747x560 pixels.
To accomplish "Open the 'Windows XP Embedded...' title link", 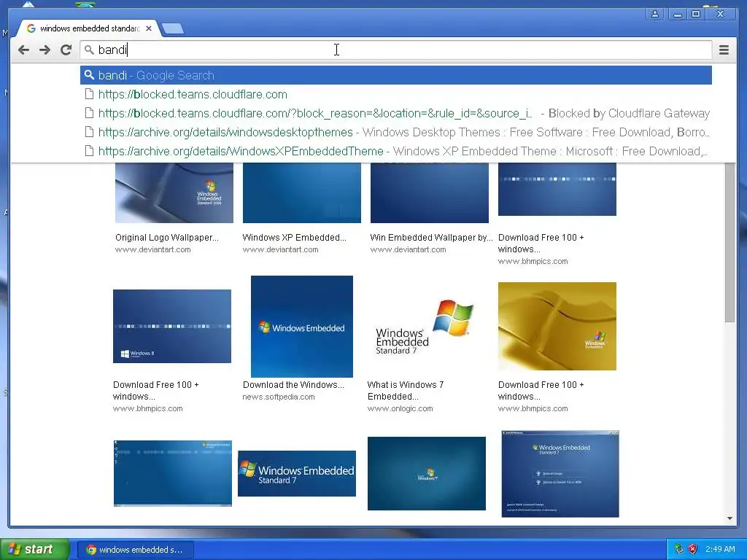I will (295, 237).
